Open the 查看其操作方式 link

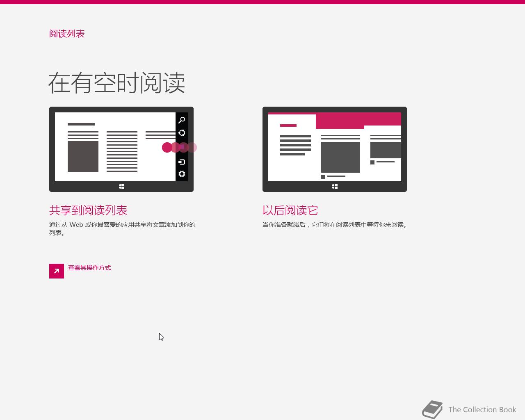click(89, 268)
